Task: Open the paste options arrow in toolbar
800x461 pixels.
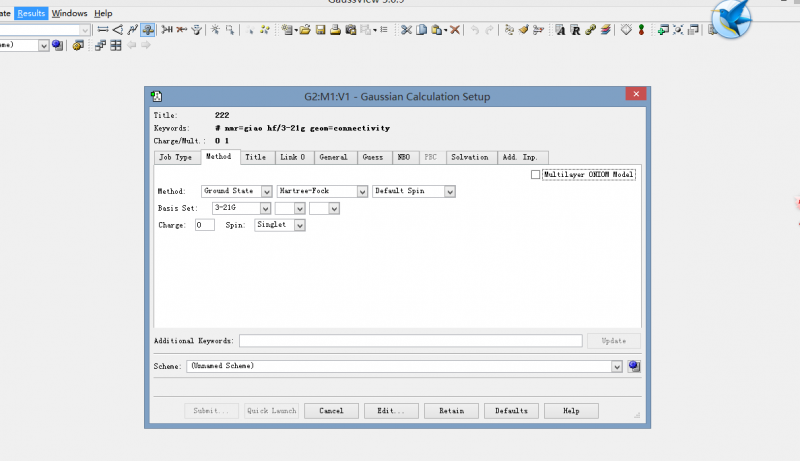Action: click(445, 30)
